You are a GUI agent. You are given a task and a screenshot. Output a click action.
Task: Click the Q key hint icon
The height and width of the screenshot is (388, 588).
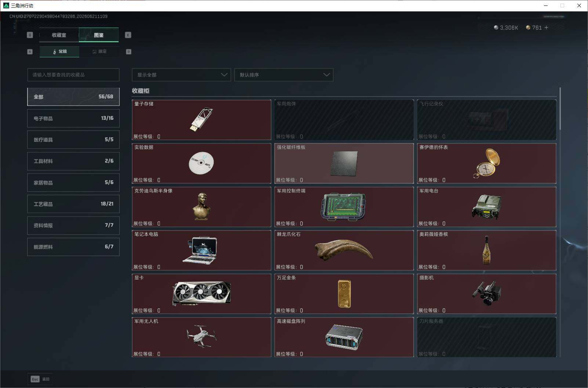point(30,35)
